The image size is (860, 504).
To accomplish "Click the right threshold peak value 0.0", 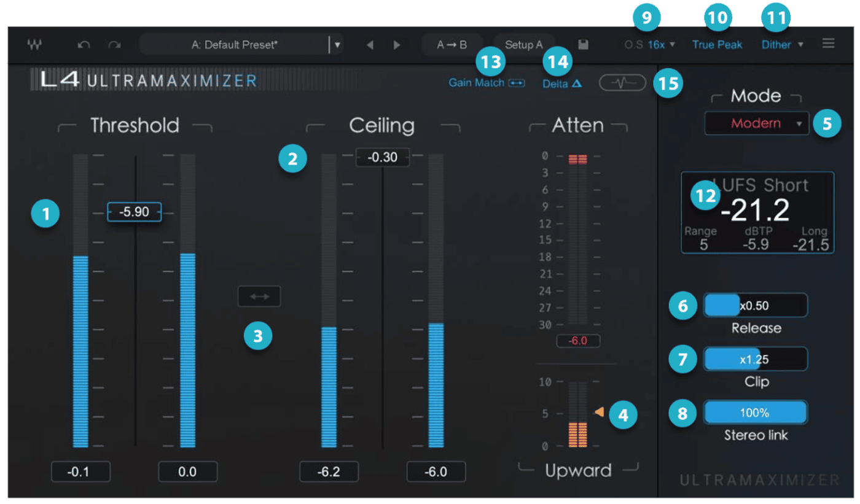I will pos(188,471).
